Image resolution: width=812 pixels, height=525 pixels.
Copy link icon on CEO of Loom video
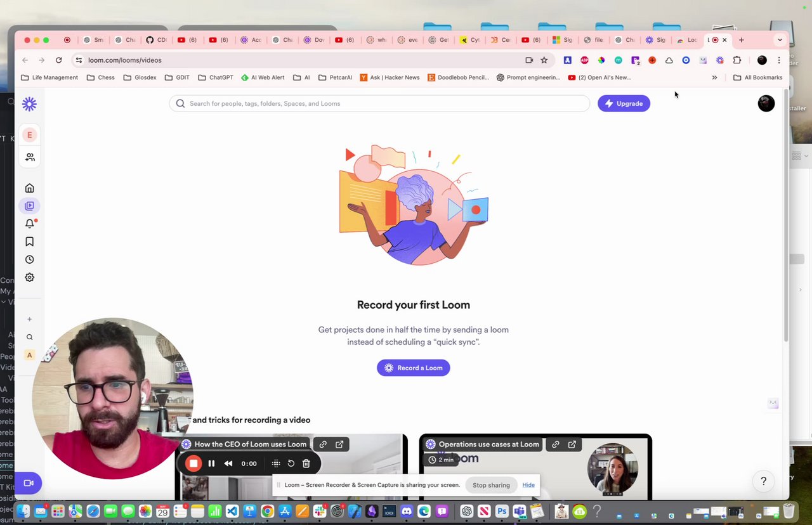[323, 444]
